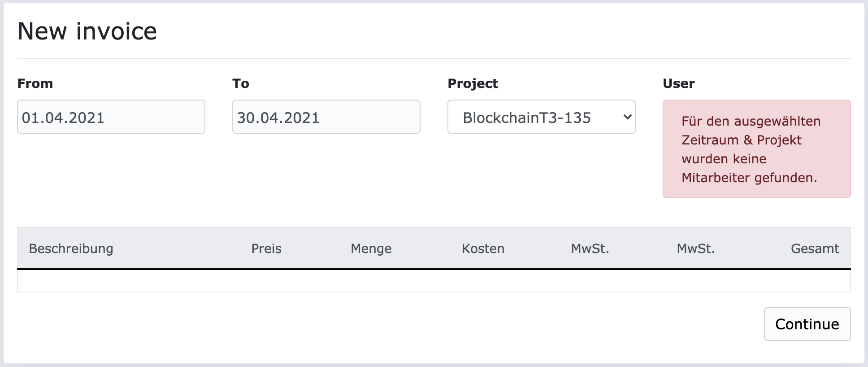Click the New invoice heading
Screen dimensions: 868x367
87,31
